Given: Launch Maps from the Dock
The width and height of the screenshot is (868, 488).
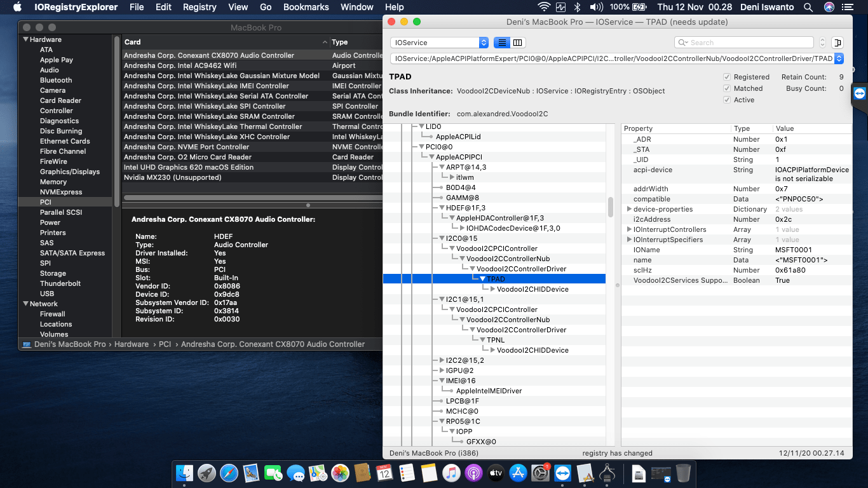Looking at the screenshot, I should [318, 473].
